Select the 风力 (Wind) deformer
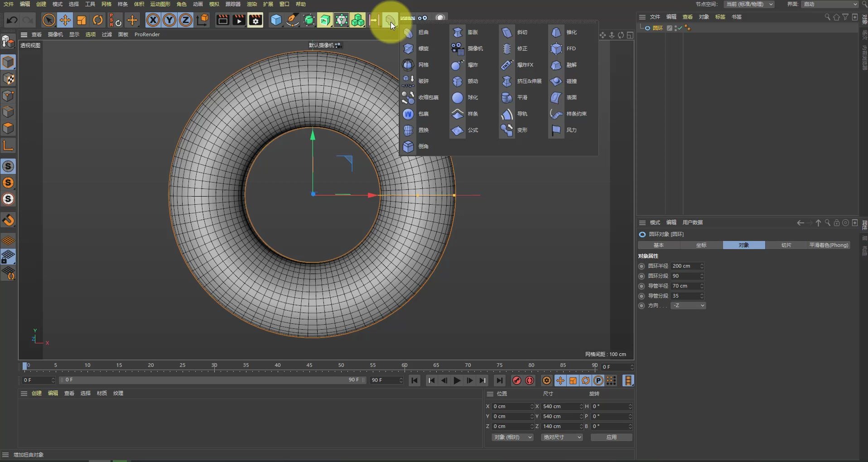The image size is (868, 462). (x=556, y=130)
